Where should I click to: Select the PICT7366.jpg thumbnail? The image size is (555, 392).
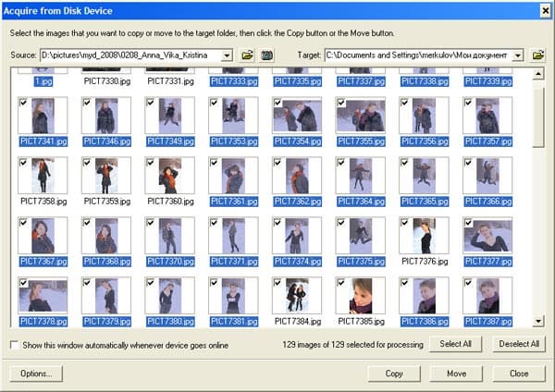(x=487, y=176)
